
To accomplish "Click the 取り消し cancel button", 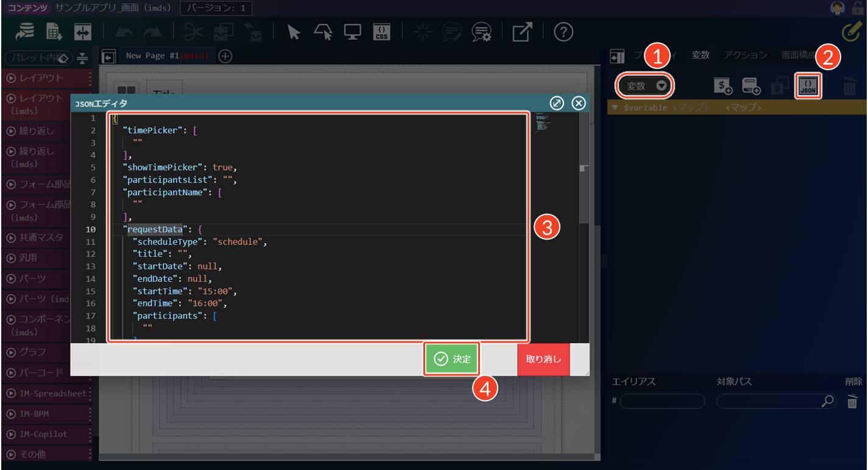I will tap(543, 359).
